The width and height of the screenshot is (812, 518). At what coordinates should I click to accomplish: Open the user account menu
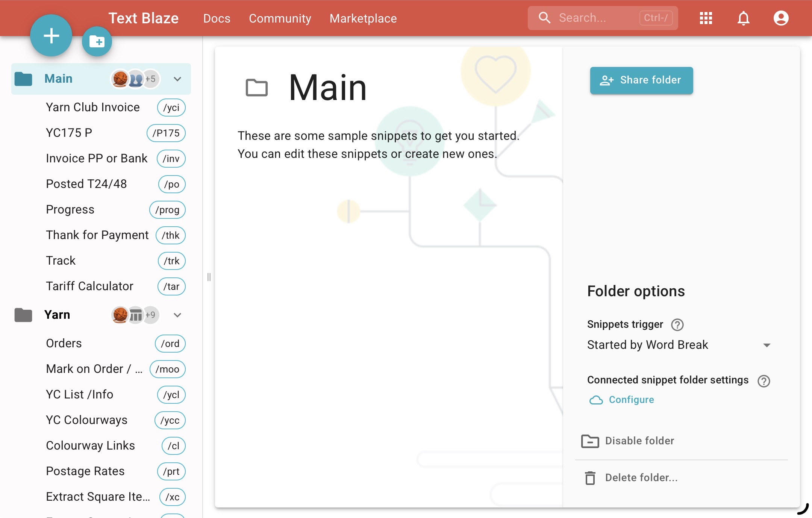pos(781,18)
